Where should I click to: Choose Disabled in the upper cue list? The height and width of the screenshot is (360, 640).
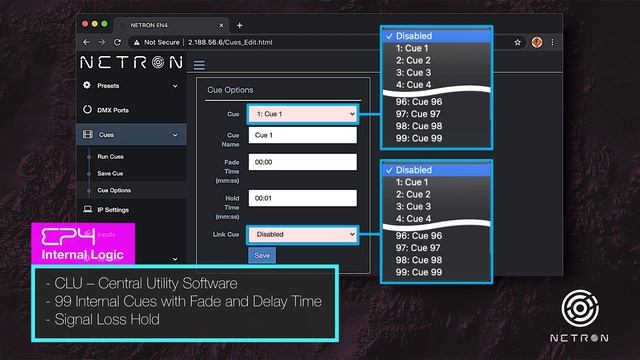(x=437, y=36)
